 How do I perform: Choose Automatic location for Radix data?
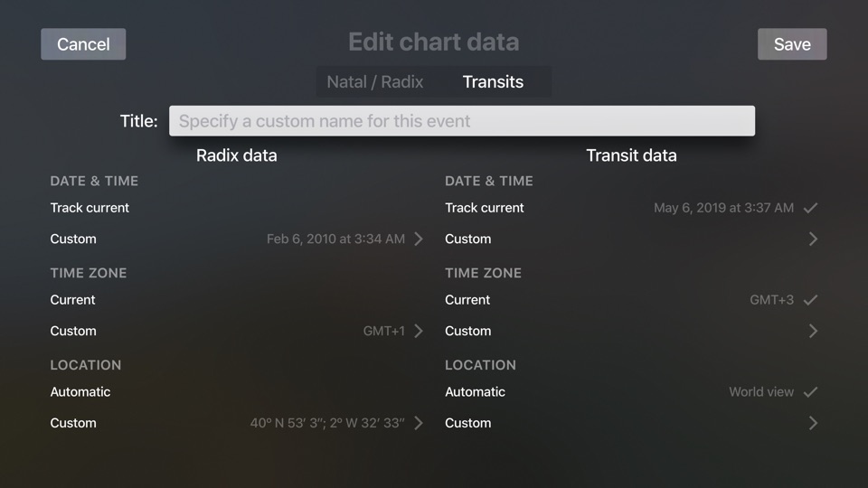[x=80, y=392]
